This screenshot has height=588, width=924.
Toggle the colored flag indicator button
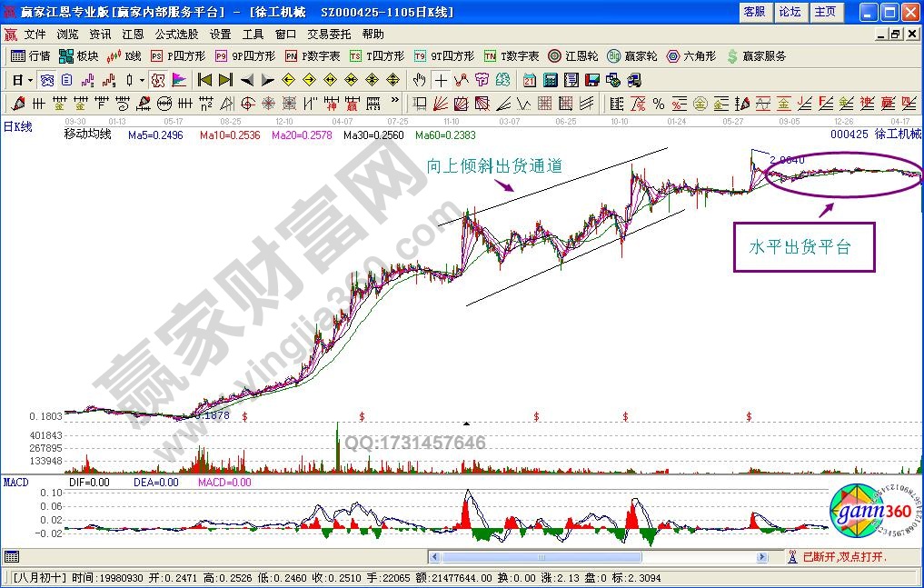[177, 80]
